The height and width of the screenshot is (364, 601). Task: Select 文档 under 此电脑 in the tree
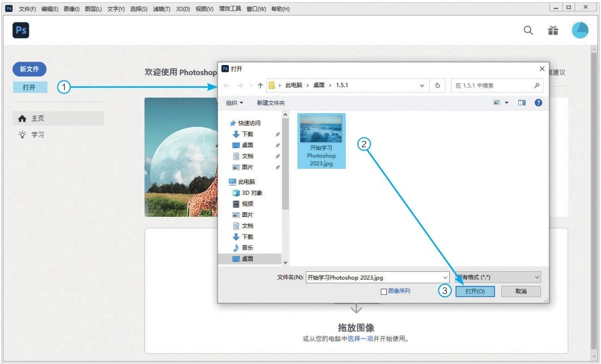pos(243,226)
